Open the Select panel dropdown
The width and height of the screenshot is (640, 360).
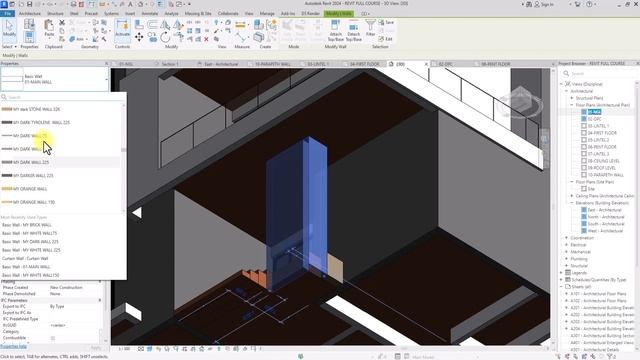pos(9,47)
